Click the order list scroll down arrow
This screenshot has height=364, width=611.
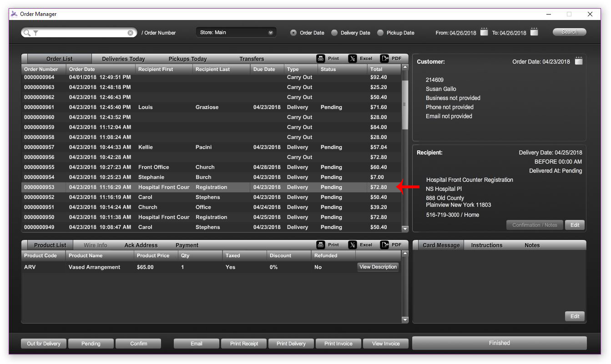(405, 229)
